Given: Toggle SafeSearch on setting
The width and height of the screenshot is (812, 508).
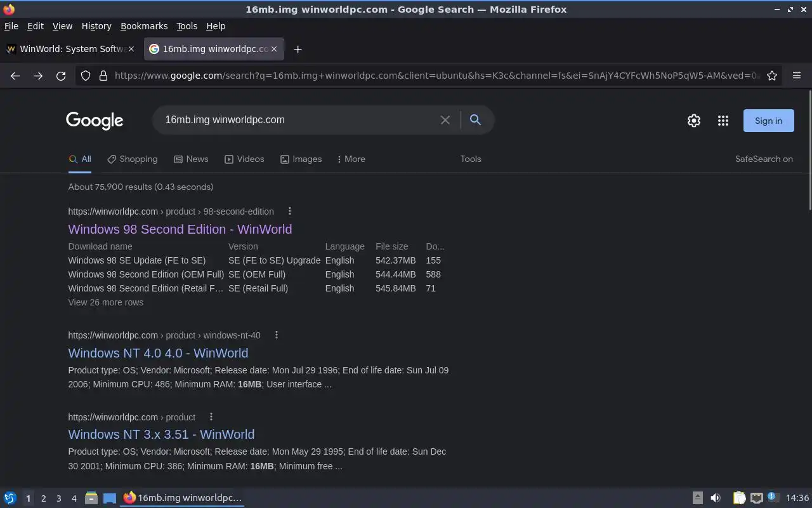Looking at the screenshot, I should click(x=764, y=159).
